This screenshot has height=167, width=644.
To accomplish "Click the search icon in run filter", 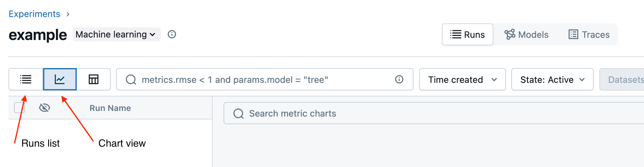I will tap(131, 80).
